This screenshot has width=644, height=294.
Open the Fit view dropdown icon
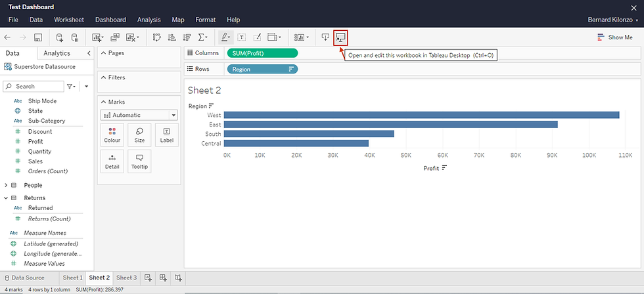click(x=274, y=37)
